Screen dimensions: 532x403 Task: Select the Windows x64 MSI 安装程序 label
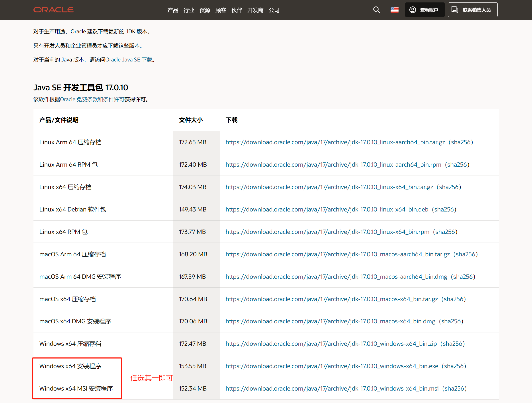pyautogui.click(x=76, y=388)
